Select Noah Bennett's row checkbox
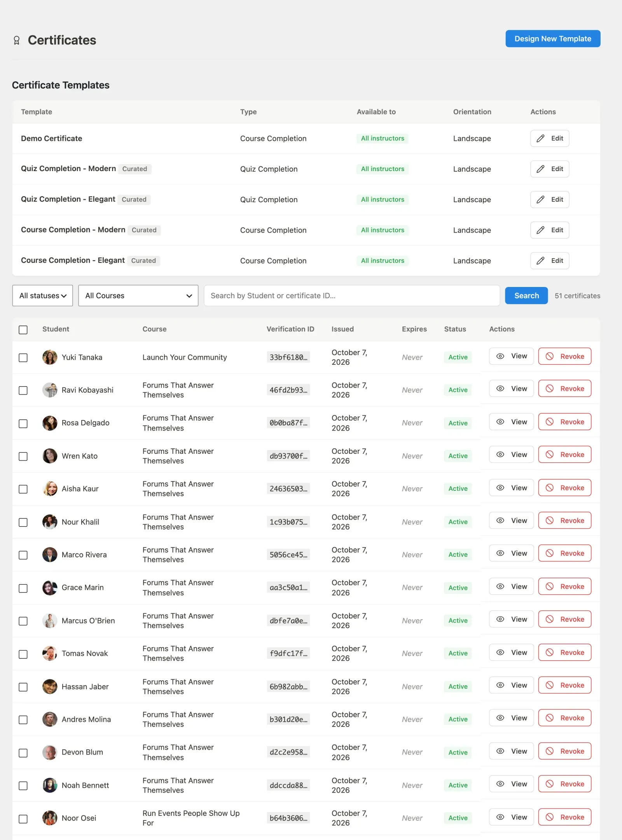The height and width of the screenshot is (840, 622). 23,786
